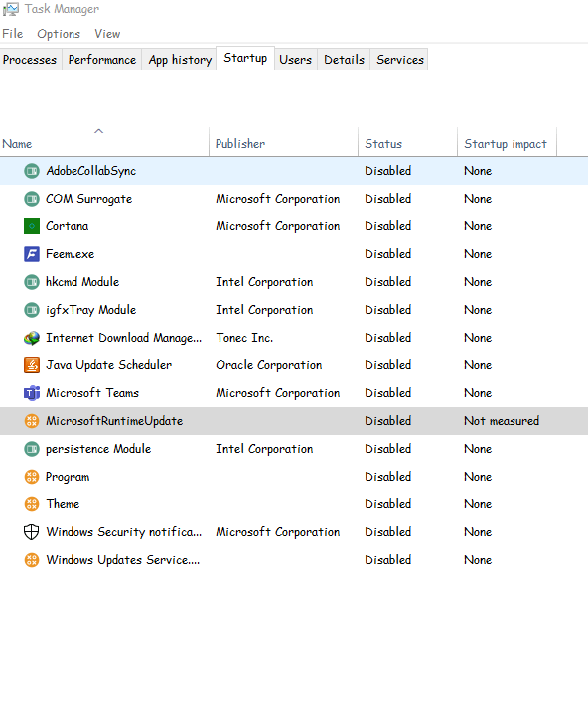Click the Java Update Scheduler icon
588x701 pixels.
[x=32, y=365]
